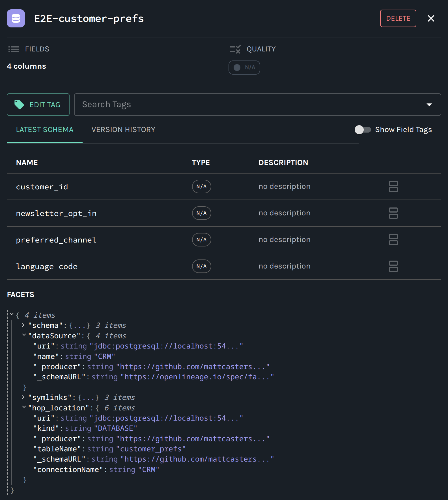Toggle the Show Field Tags switch
The image size is (448, 500).
click(363, 130)
